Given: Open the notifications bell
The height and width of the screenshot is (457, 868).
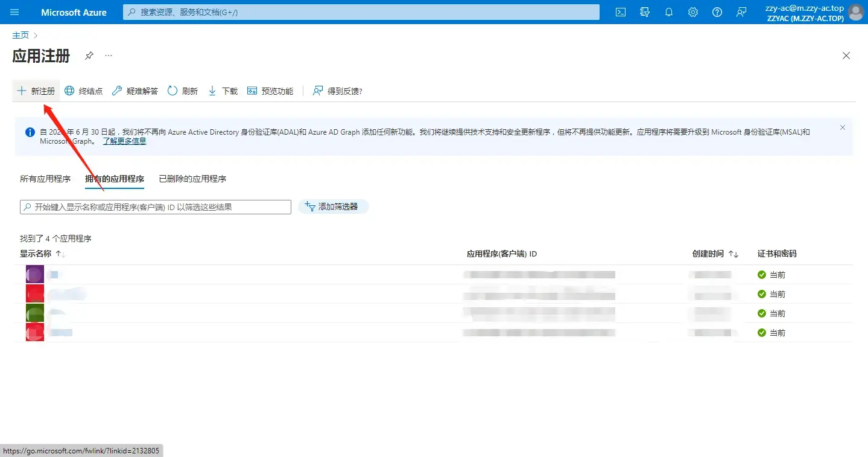Looking at the screenshot, I should [669, 12].
